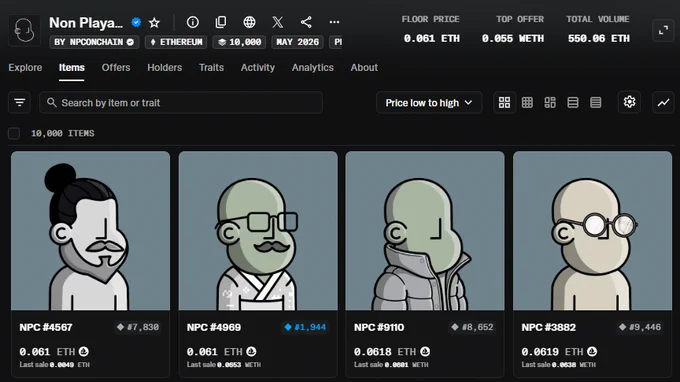Viewport: 680px width, 382px height.
Task: Open the more options ellipsis menu
Action: [x=334, y=22]
